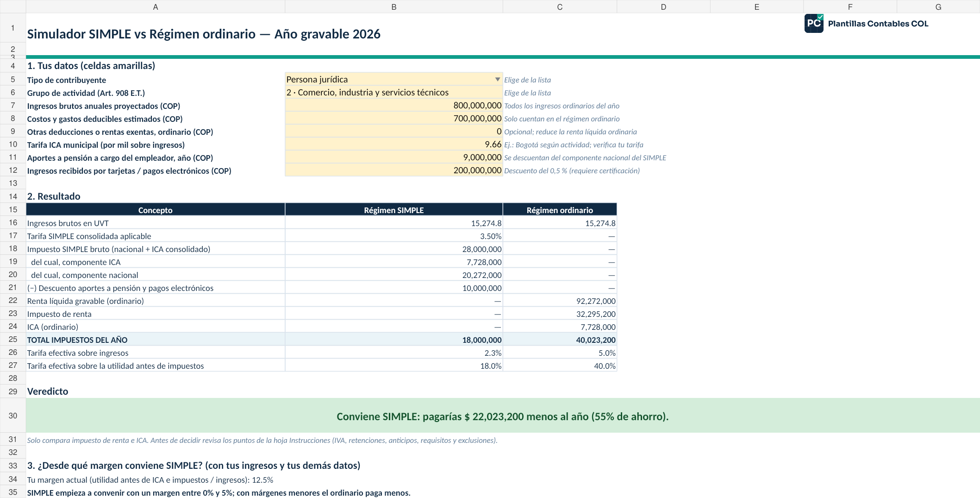Click the Veredicto heading

48,391
